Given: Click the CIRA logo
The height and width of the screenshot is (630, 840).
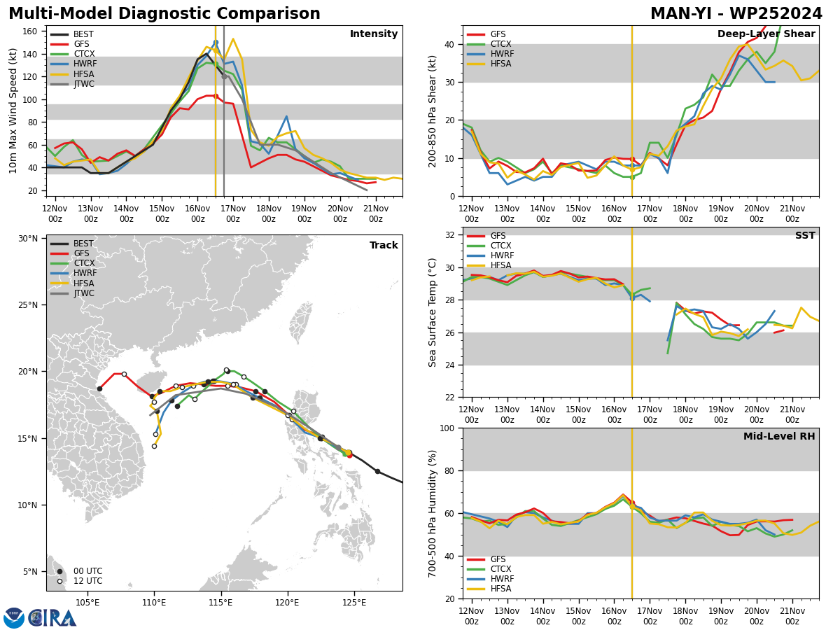Looking at the screenshot, I should click(x=52, y=617).
